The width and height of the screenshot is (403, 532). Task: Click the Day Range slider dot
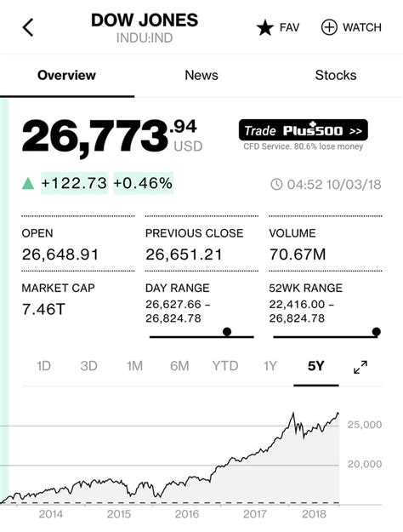(227, 331)
